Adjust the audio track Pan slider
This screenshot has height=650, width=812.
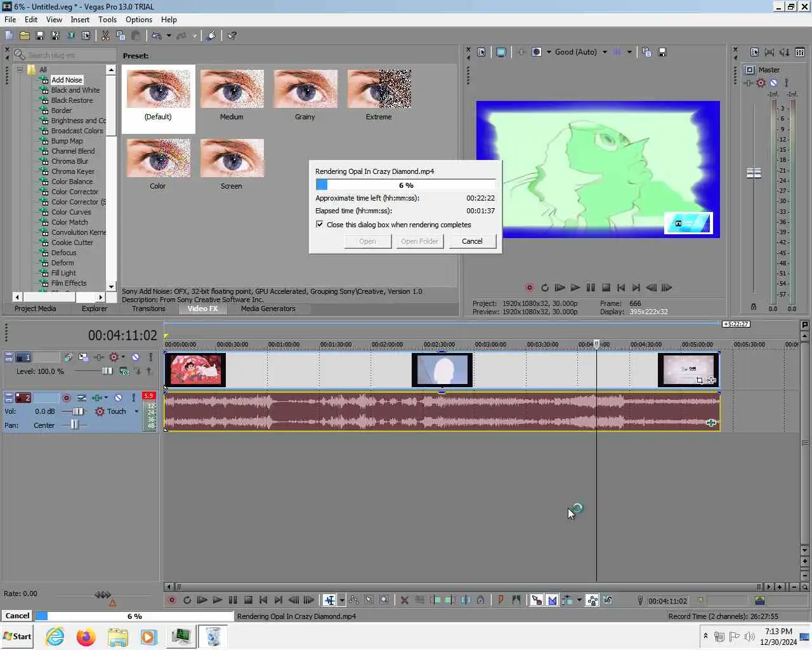[74, 425]
